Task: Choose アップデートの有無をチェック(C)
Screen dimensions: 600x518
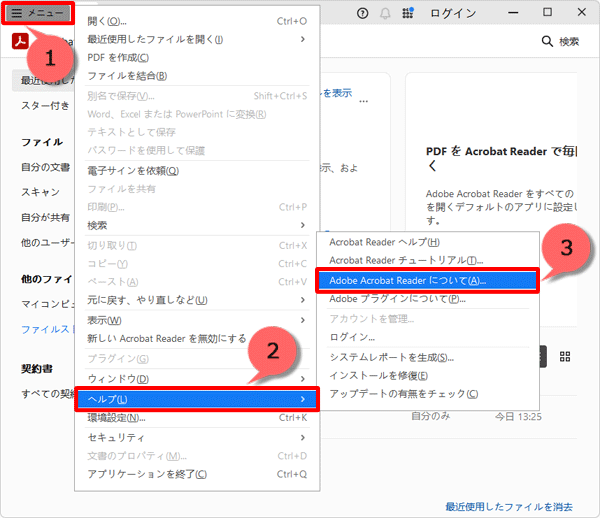Action: 428,394
